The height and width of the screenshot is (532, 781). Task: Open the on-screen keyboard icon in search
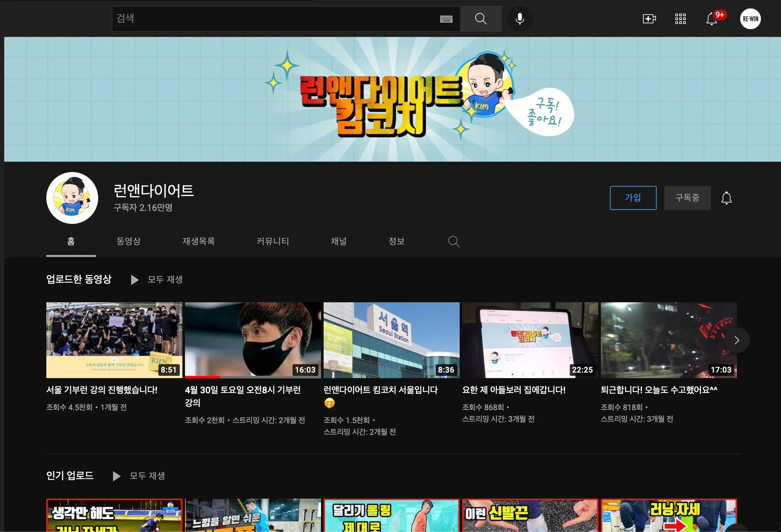446,19
